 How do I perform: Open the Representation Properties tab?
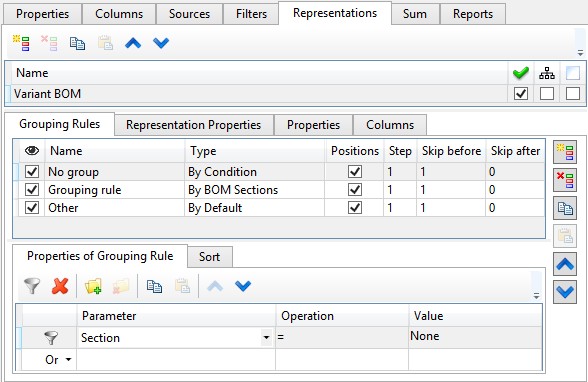click(x=194, y=125)
